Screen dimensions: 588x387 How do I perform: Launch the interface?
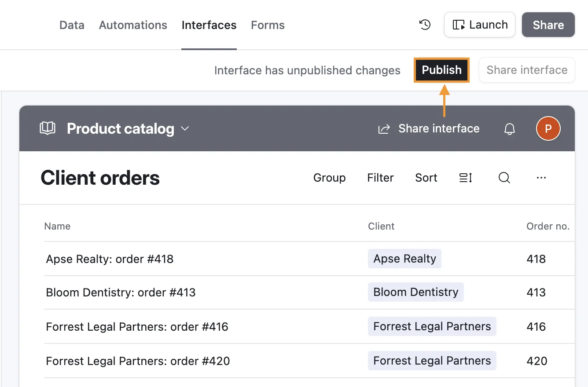point(479,25)
